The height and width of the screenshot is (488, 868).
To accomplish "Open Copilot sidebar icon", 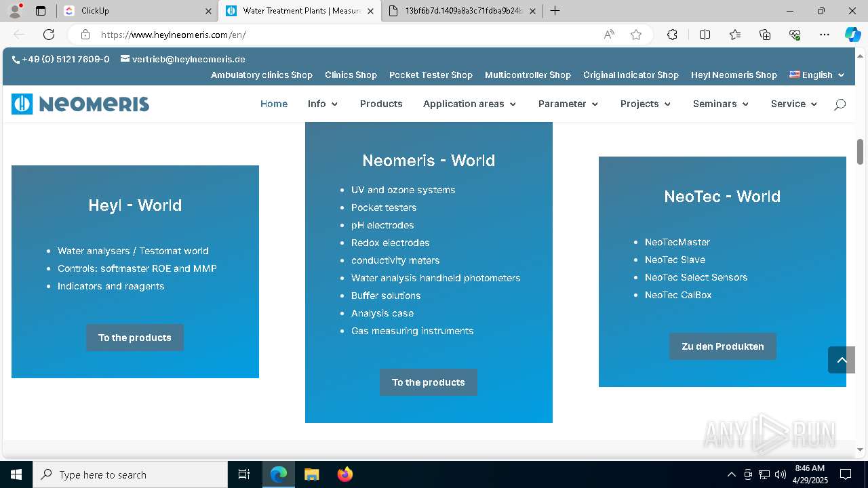I will [852, 35].
